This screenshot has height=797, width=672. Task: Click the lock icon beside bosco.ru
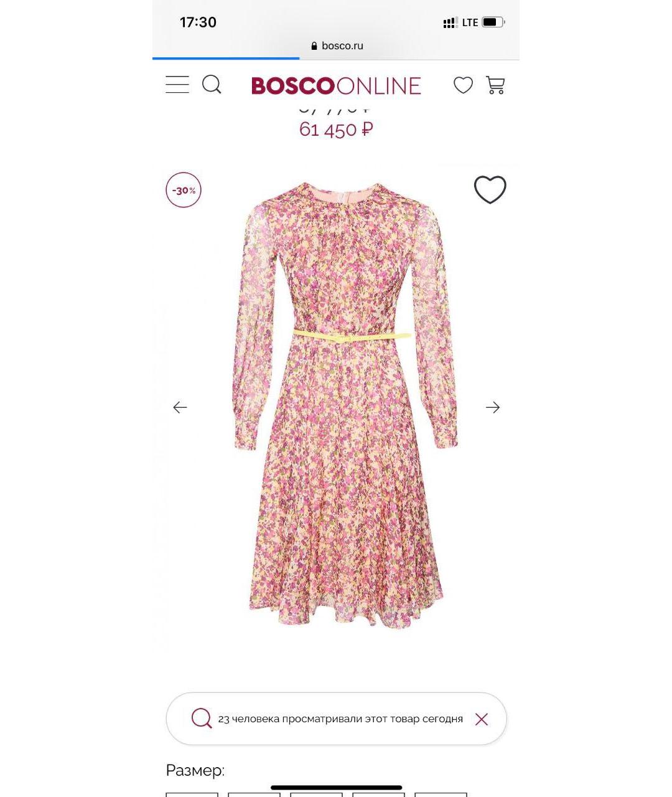[314, 45]
